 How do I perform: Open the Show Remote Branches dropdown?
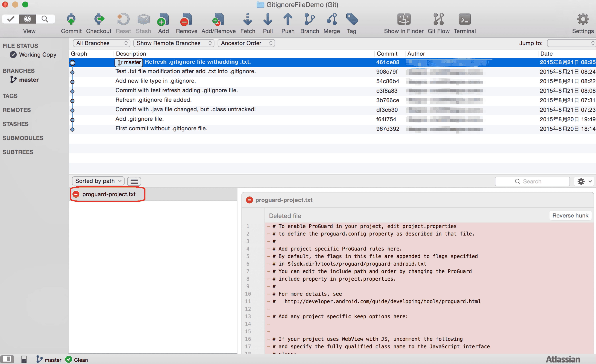tap(174, 43)
